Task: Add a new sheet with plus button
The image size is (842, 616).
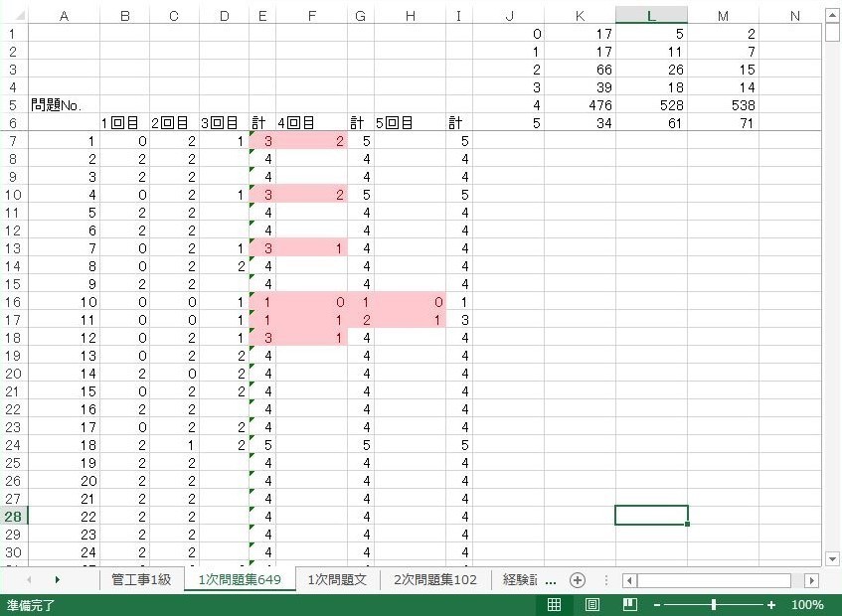Action: pos(577,580)
